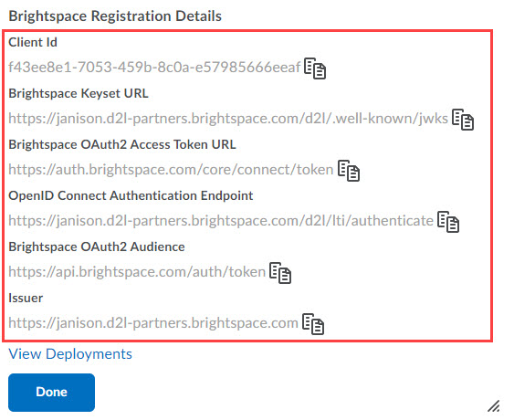Click the Brightspace Registration Details heading
The height and width of the screenshot is (420, 514).
(x=115, y=16)
